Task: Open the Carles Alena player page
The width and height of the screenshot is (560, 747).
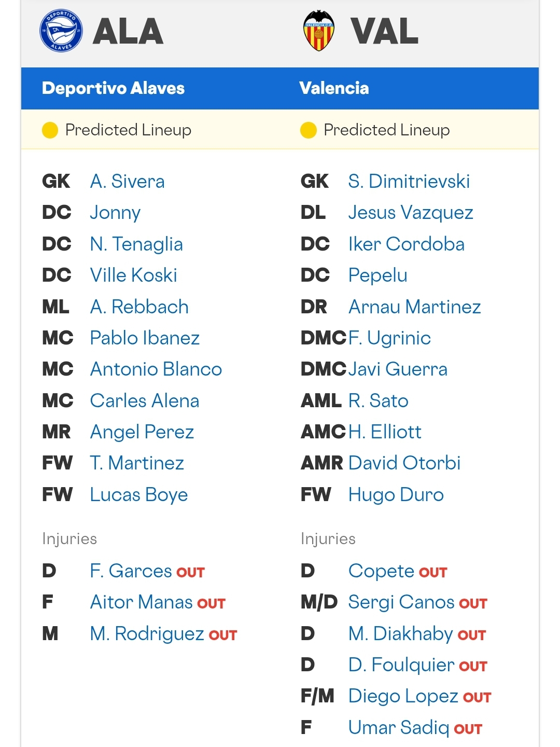Action: [145, 401]
